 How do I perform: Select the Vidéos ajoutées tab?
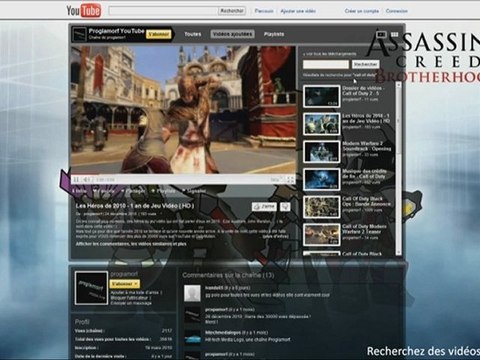tap(232, 34)
